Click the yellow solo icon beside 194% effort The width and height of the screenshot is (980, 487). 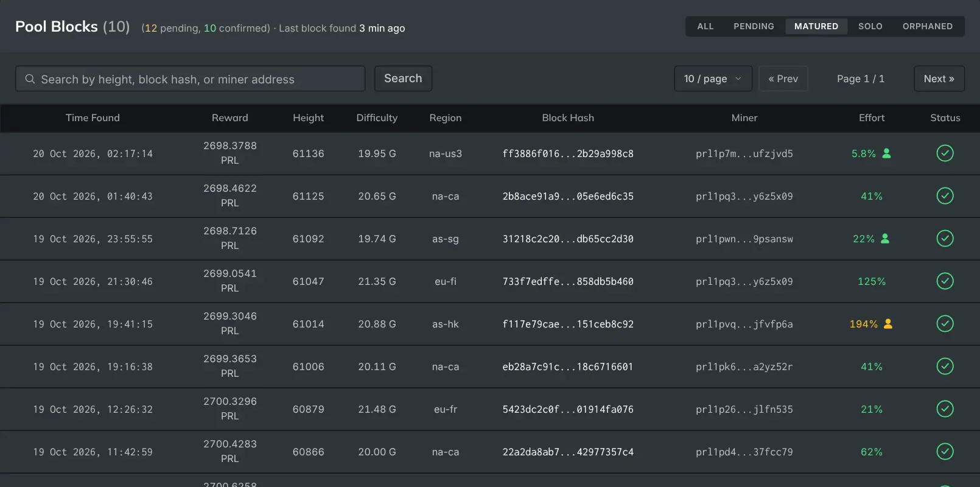(x=888, y=324)
